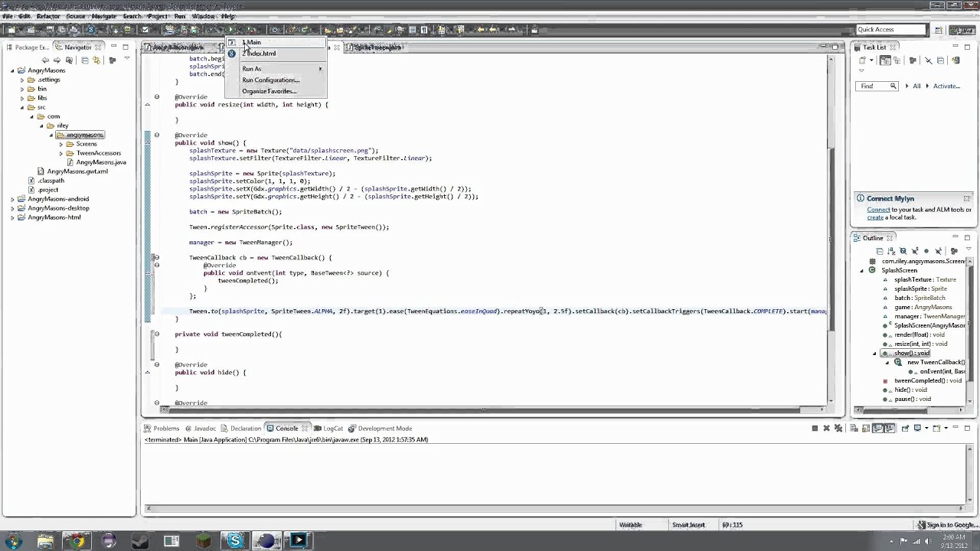Viewport: 980px width, 551px height.
Task: Open the Refactor menu
Action: (48, 16)
